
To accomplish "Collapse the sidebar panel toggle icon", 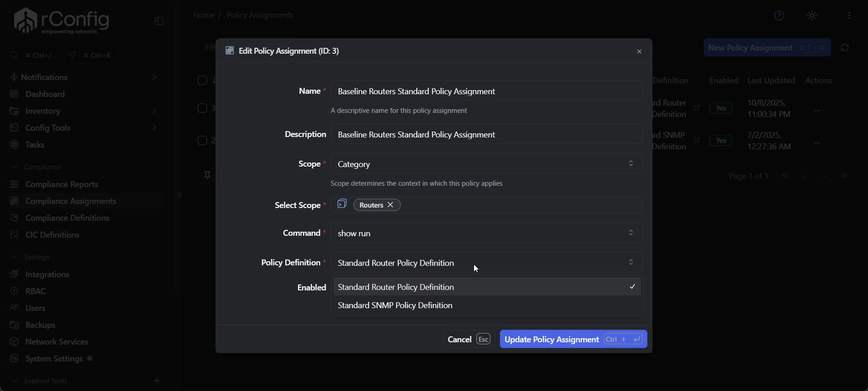I will point(159,21).
